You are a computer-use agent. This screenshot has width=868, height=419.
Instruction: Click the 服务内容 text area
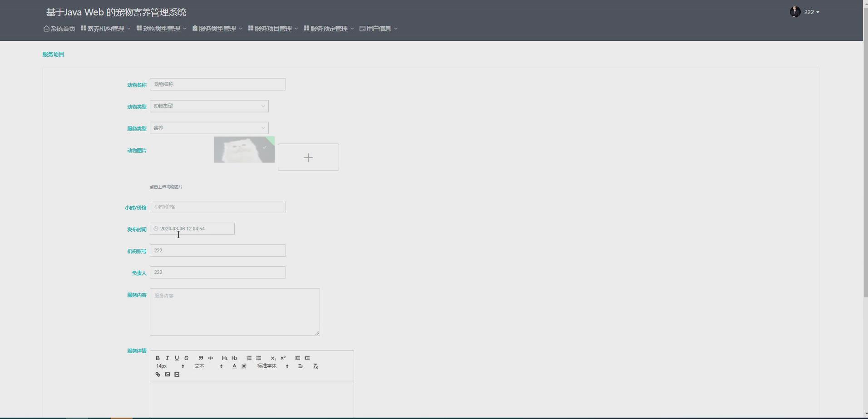tap(235, 312)
